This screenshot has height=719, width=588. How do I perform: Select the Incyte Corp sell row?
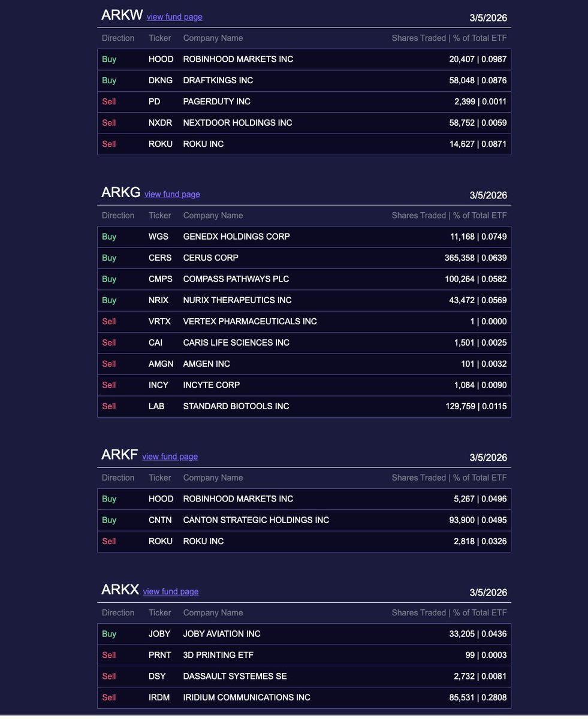[304, 385]
